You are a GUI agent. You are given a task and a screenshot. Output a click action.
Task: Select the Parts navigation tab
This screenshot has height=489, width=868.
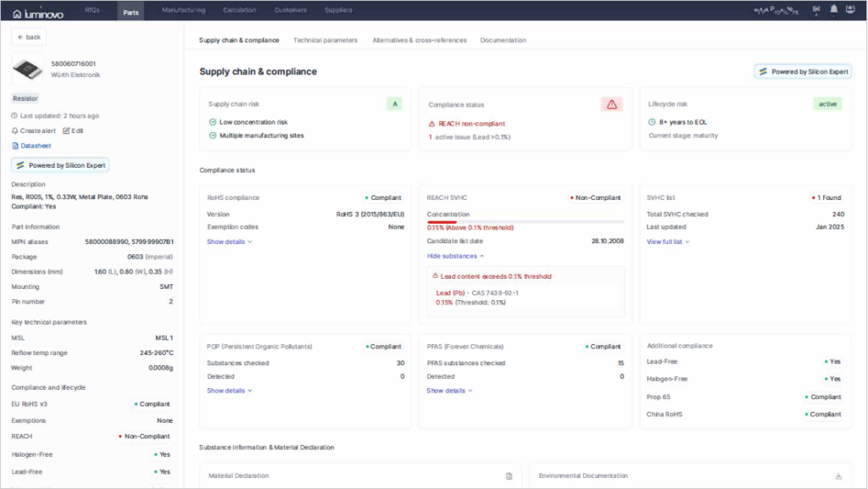click(131, 11)
